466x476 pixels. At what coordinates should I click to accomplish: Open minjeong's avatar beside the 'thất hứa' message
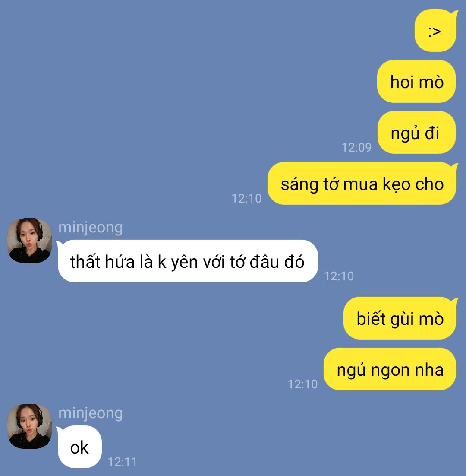29,241
